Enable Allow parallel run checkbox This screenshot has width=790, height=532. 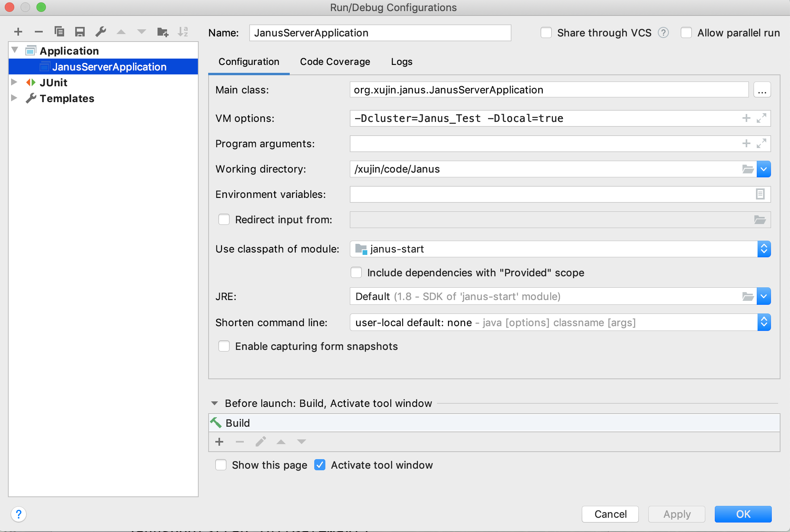(686, 32)
